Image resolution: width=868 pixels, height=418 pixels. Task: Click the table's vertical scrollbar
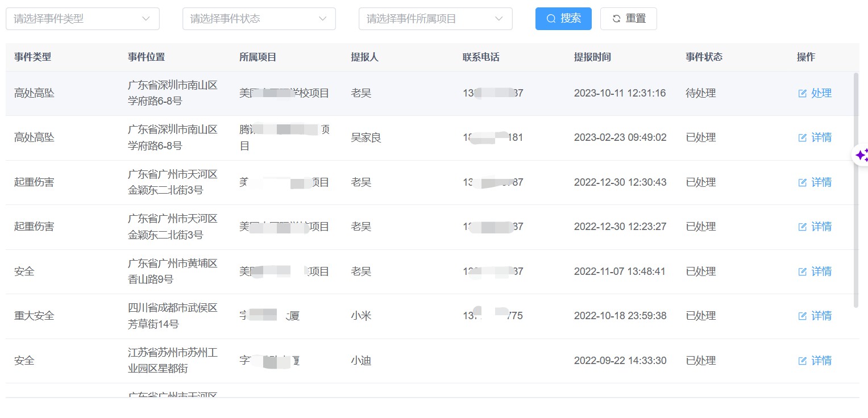point(856,190)
